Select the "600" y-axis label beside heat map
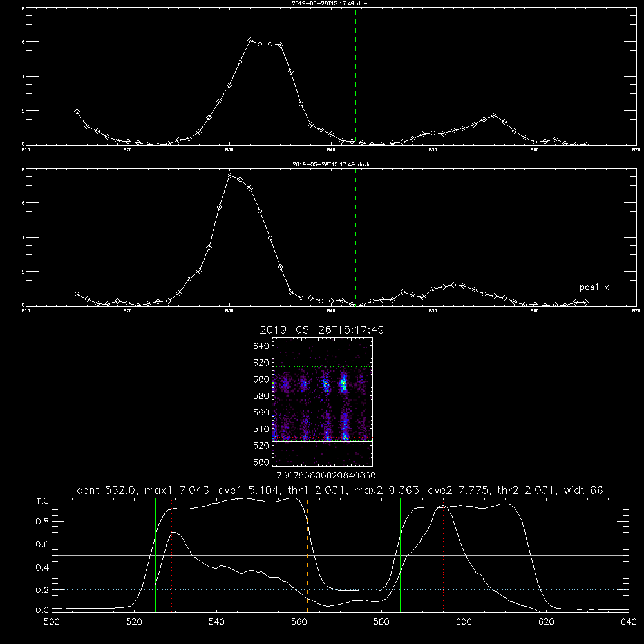The height and width of the screenshot is (644, 644). point(261,379)
